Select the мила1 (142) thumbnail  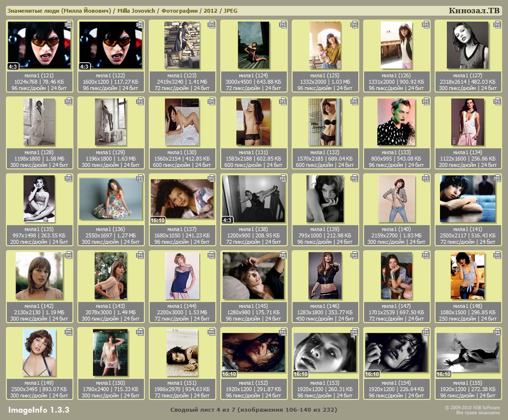(x=39, y=276)
